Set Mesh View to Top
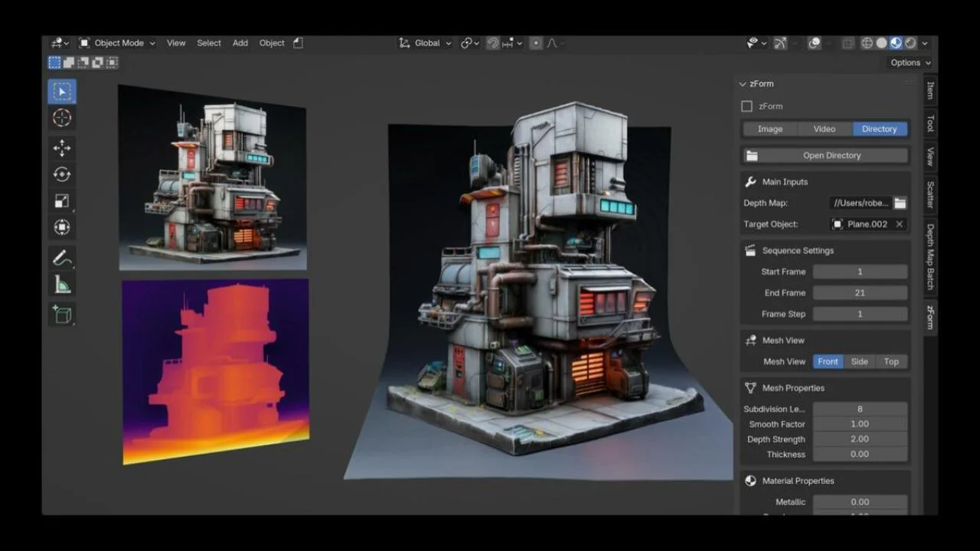 click(x=891, y=361)
